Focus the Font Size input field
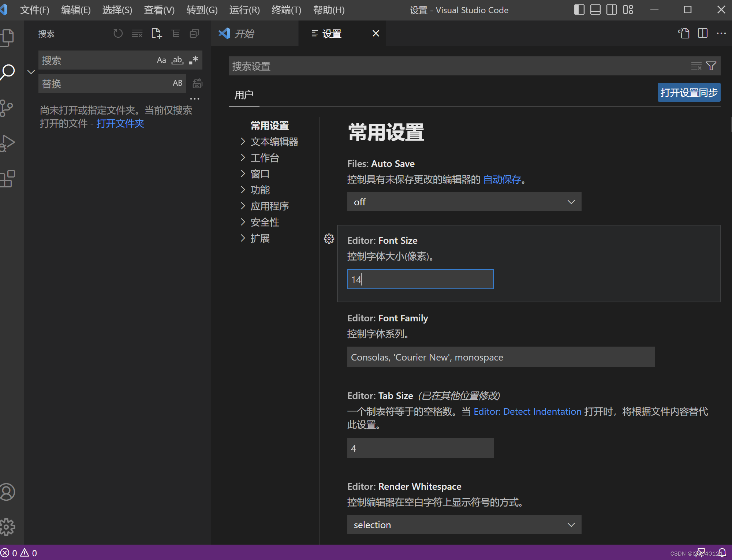The height and width of the screenshot is (560, 732). coord(420,279)
